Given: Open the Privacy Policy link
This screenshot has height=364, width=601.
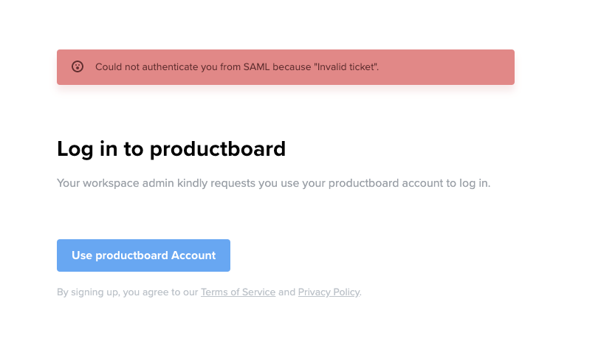Looking at the screenshot, I should pos(329,292).
